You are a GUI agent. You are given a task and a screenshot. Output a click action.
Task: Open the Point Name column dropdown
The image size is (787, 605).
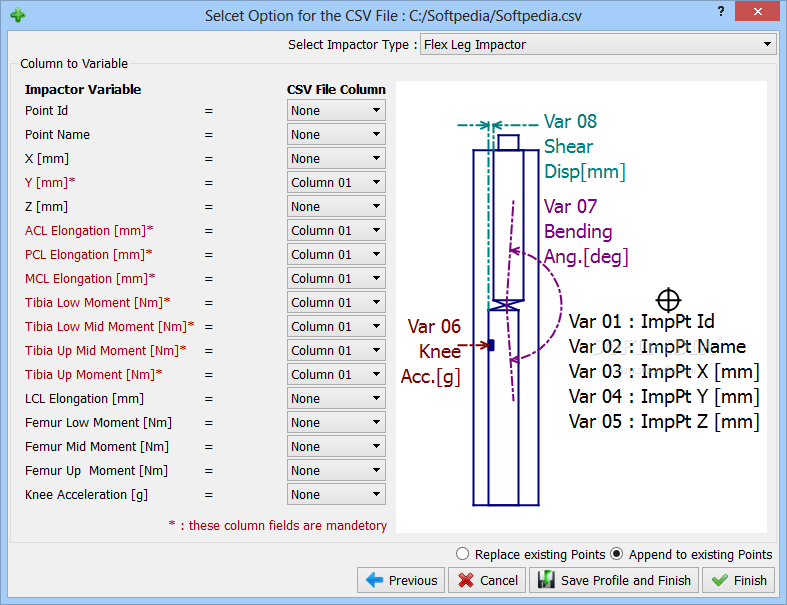point(336,135)
